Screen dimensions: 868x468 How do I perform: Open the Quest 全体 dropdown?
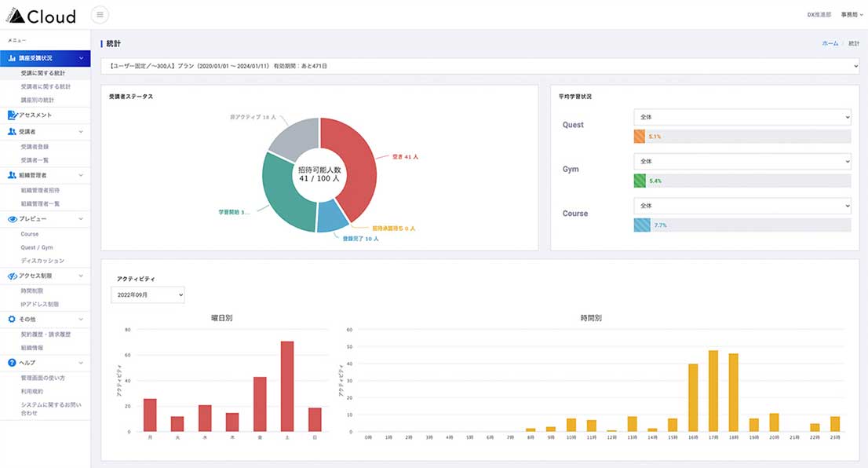[742, 118]
